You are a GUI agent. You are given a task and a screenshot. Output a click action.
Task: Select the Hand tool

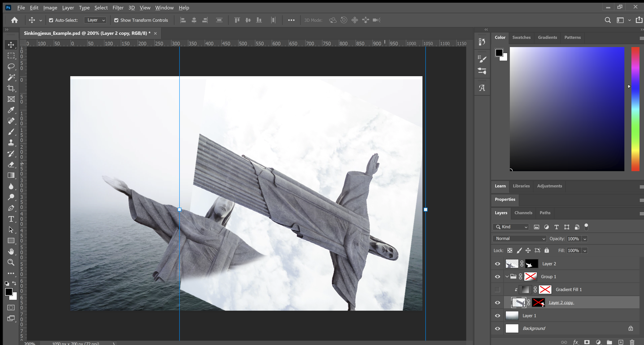click(11, 252)
